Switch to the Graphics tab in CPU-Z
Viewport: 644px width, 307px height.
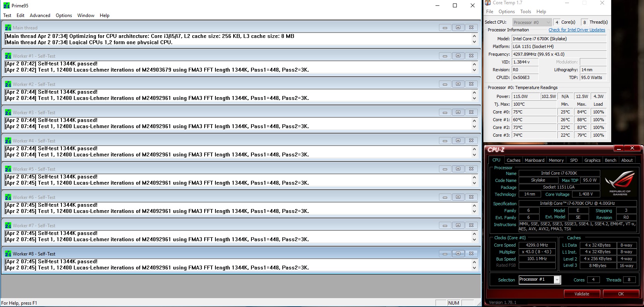tap(593, 160)
